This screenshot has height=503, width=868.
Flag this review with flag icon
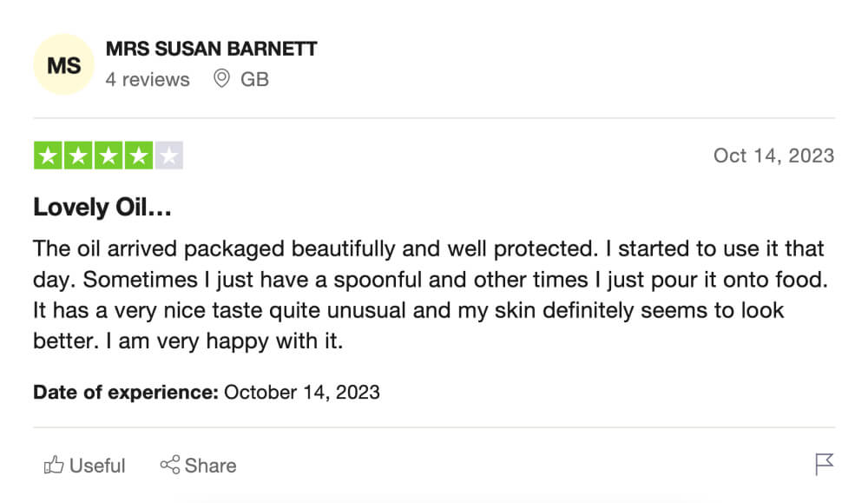[x=824, y=464]
